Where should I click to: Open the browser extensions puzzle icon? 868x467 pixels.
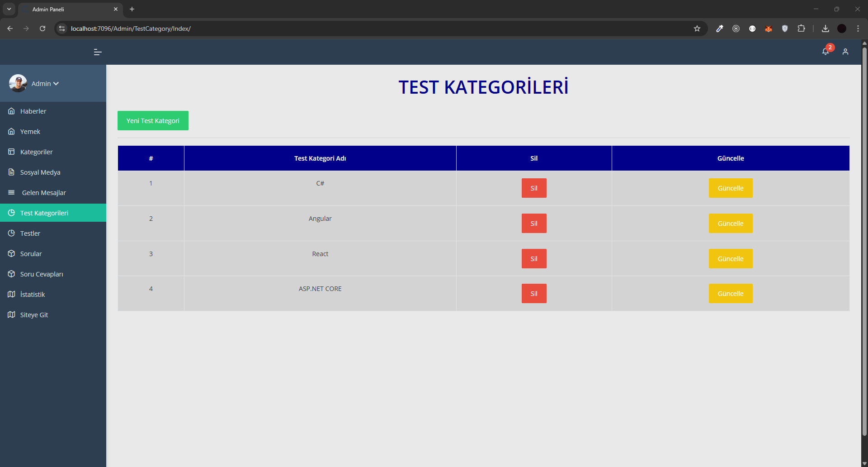(801, 29)
